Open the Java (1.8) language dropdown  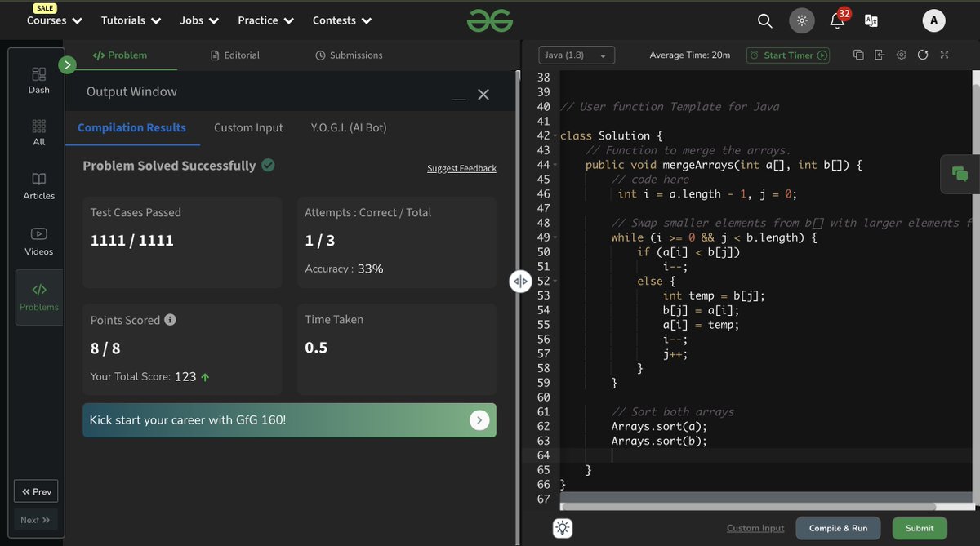click(577, 55)
